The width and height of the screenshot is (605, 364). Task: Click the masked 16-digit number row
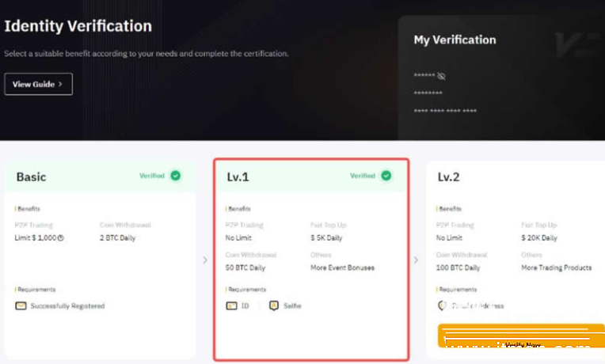tap(445, 111)
